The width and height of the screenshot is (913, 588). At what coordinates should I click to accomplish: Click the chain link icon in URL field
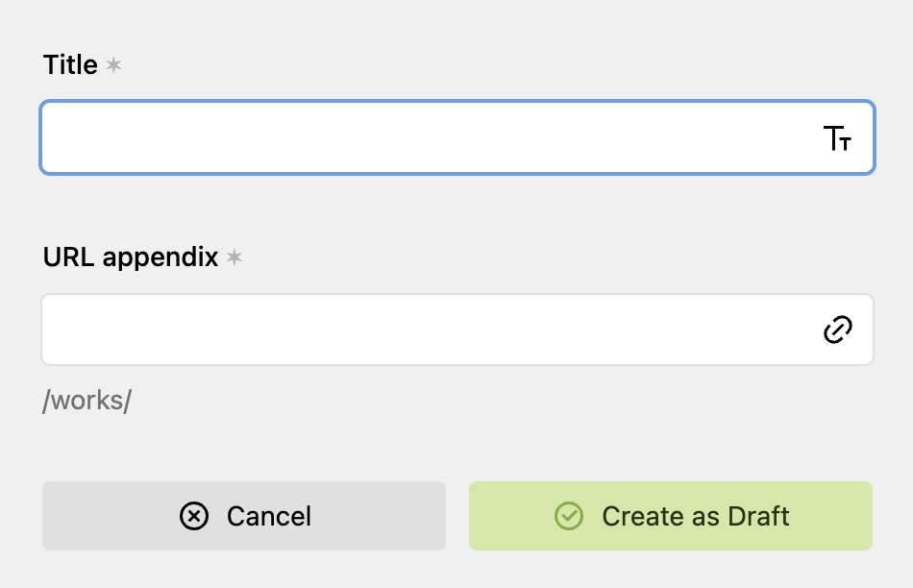(838, 330)
